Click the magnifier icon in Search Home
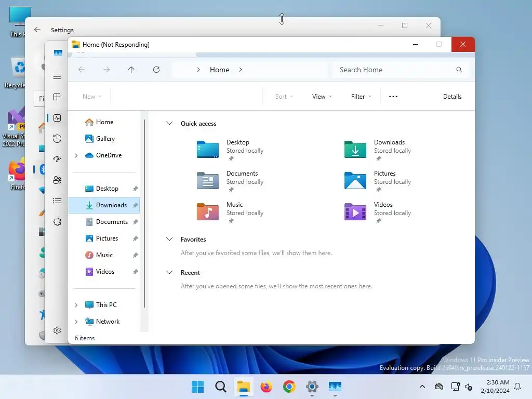The image size is (532, 399). (x=459, y=70)
